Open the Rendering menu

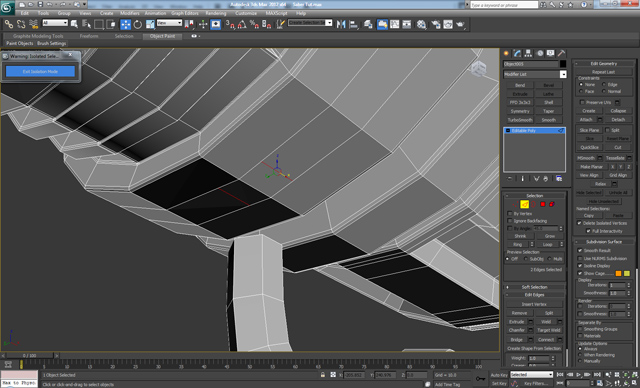pos(216,13)
